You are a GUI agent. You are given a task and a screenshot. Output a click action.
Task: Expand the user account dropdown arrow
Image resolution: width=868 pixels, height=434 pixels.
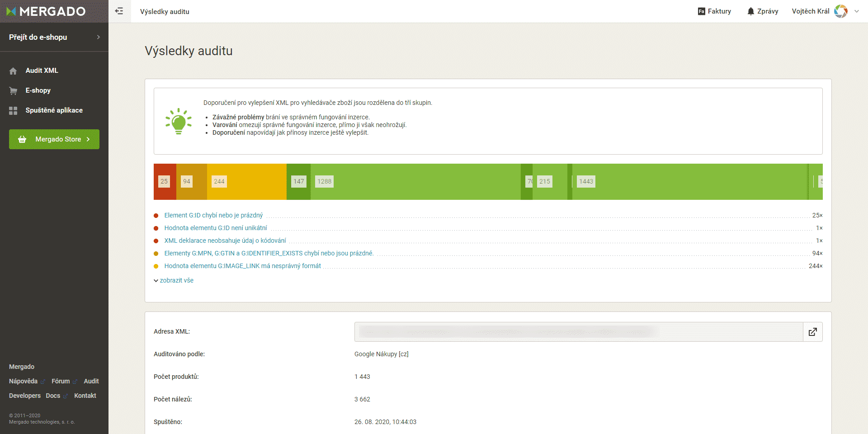coord(856,11)
